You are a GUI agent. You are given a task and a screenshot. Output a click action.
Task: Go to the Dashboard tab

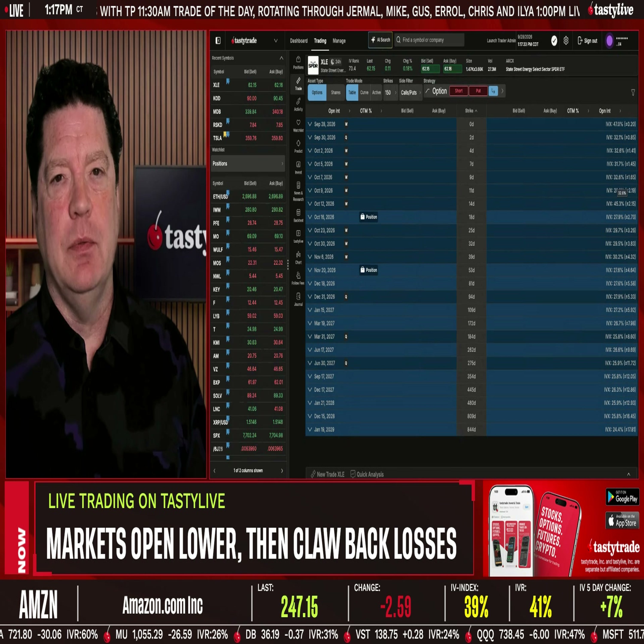tap(299, 41)
